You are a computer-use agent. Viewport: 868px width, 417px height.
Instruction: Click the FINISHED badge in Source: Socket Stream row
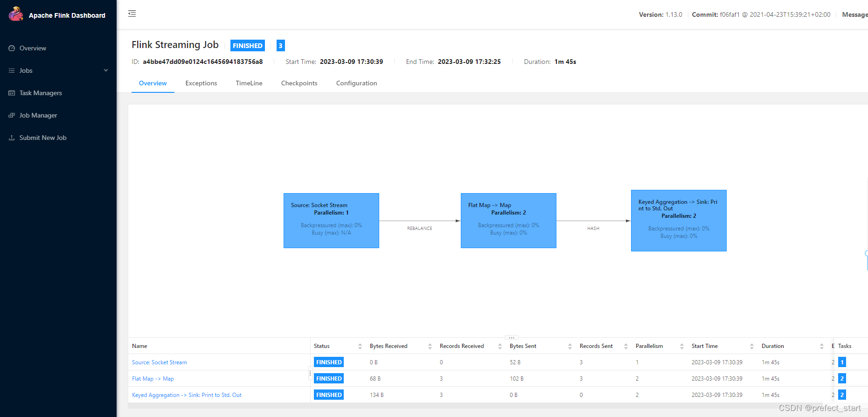tap(329, 362)
